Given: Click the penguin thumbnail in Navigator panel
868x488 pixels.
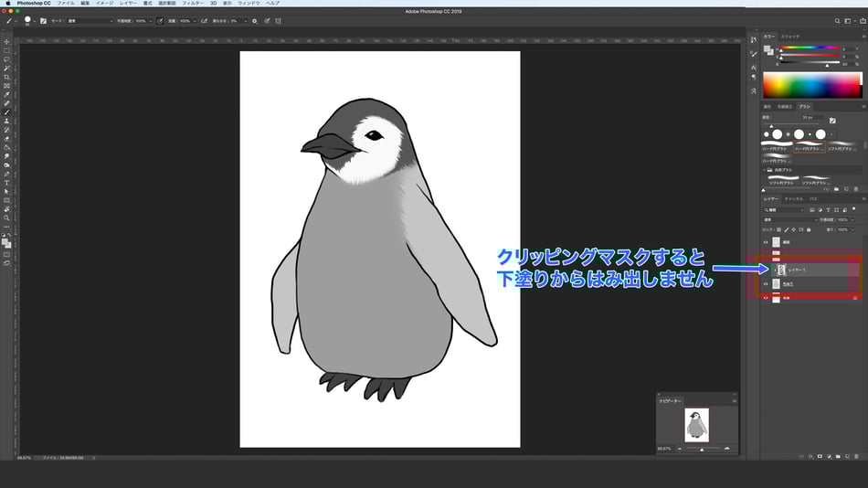Looking at the screenshot, I should tap(695, 425).
